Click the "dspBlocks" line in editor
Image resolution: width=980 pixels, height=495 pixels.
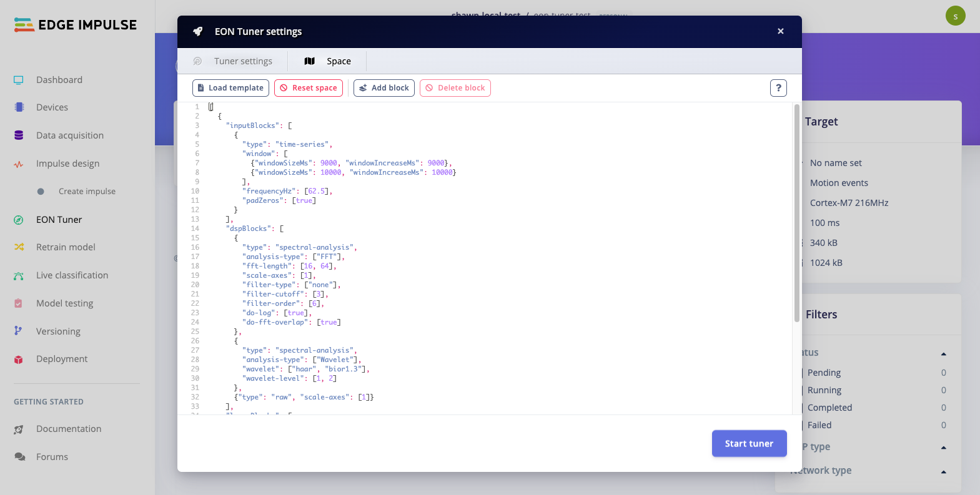(254, 228)
